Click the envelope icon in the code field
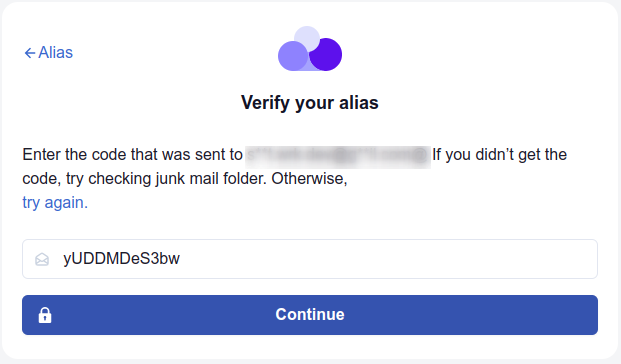621x364 pixels. pyautogui.click(x=42, y=259)
